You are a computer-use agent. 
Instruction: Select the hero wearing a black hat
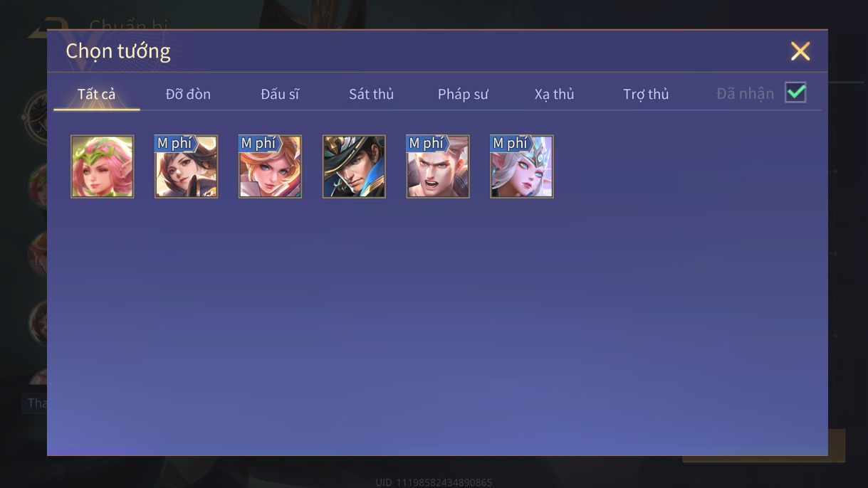pyautogui.click(x=354, y=166)
